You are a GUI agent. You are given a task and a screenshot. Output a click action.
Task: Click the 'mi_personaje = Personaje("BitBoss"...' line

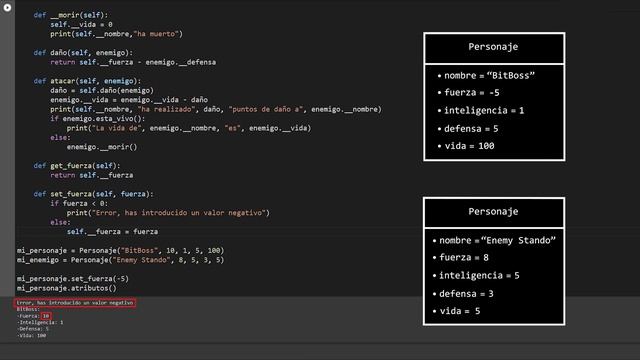click(120, 250)
